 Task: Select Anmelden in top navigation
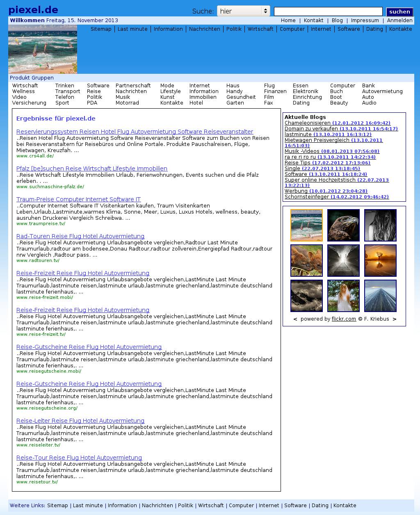coord(399,21)
